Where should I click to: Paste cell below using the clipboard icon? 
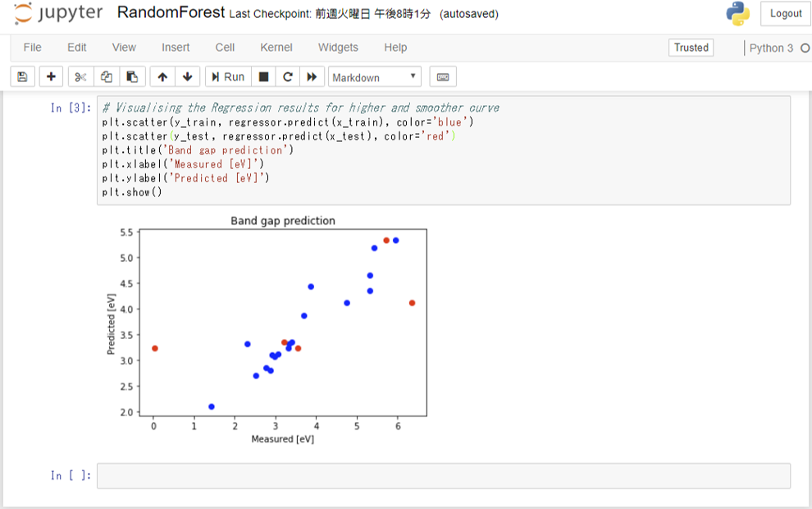coord(131,76)
